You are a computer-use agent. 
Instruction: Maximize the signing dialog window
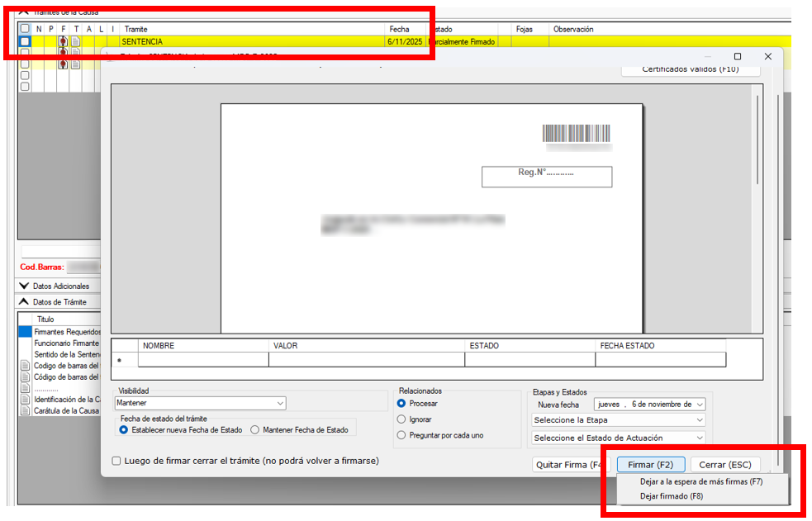pyautogui.click(x=738, y=56)
